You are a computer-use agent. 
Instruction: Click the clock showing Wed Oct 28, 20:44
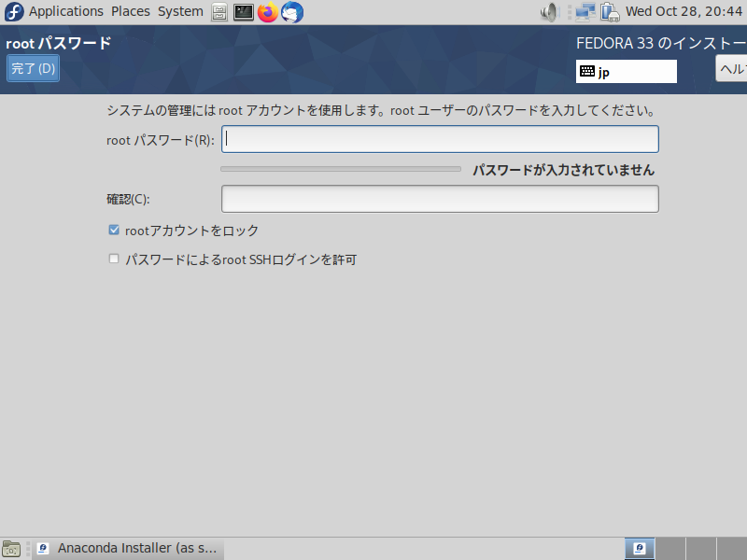[x=684, y=11]
